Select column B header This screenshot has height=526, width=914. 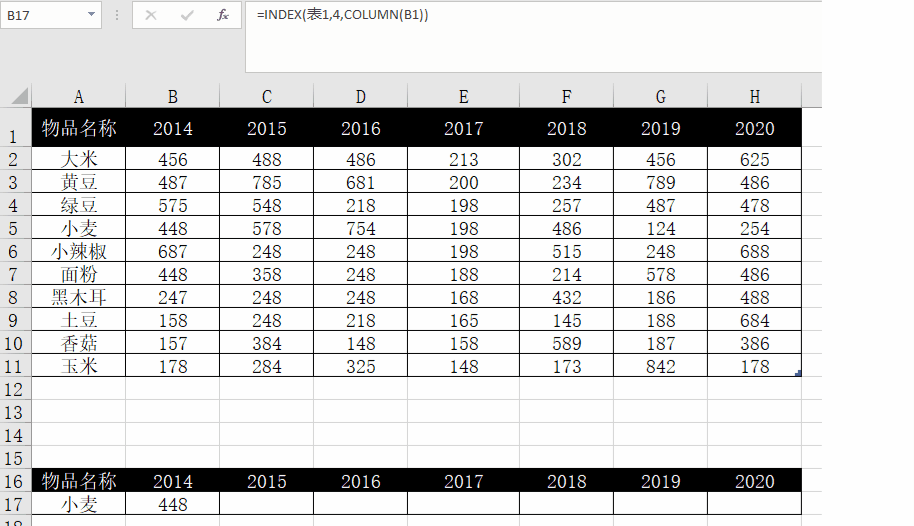[173, 96]
